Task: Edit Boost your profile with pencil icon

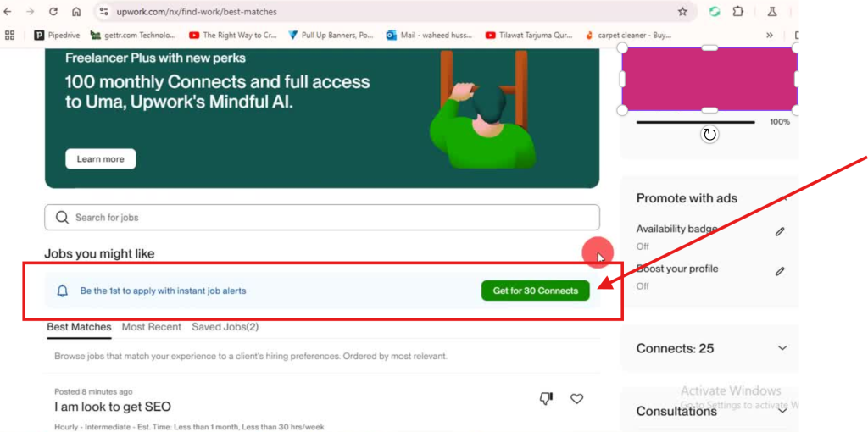Action: click(x=780, y=271)
